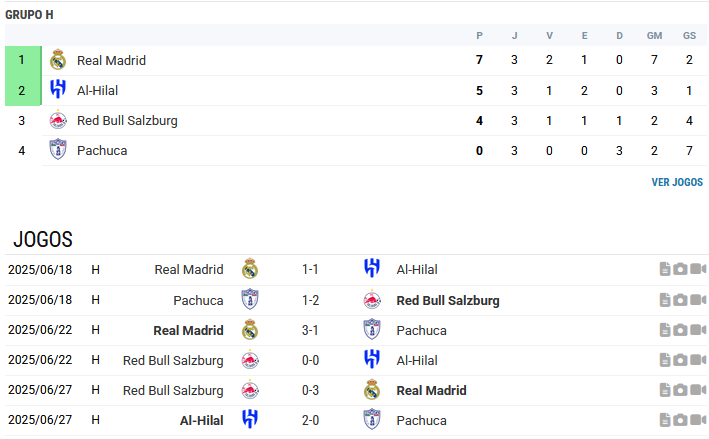Image resolution: width=709 pixels, height=439 pixels.
Task: Open VER JOGOS link
Action: (x=677, y=182)
